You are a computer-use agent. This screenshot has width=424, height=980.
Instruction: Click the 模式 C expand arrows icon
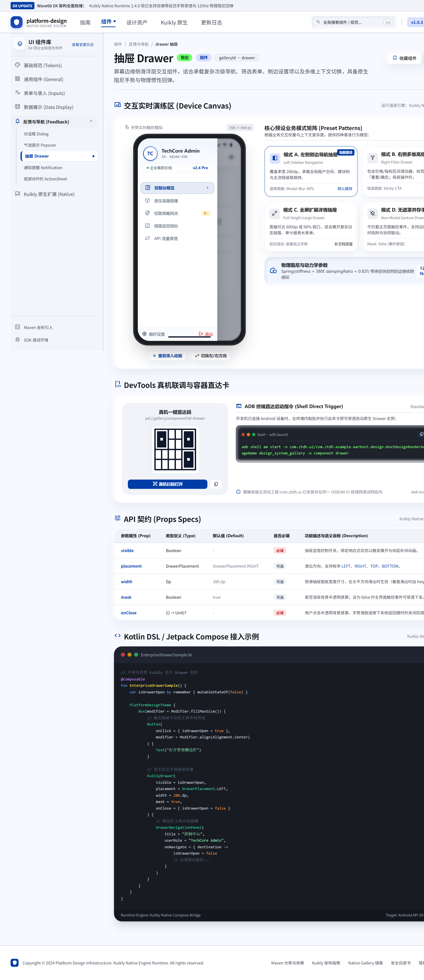click(274, 213)
